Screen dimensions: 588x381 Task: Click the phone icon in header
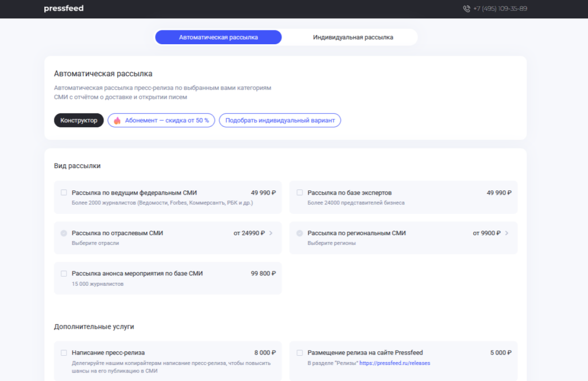[466, 9]
